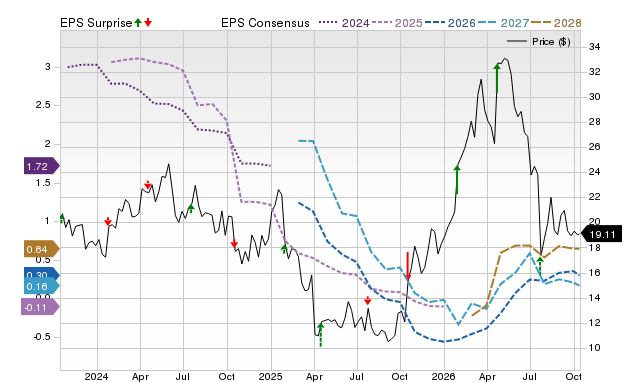
Task: Click the red down arrow in EPS Surprise legend
Action: 148,22
